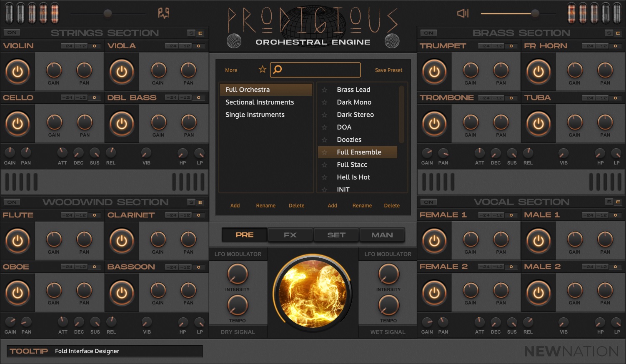Click the randomize dice icon at top
This screenshot has height=364, width=626.
[x=163, y=13]
